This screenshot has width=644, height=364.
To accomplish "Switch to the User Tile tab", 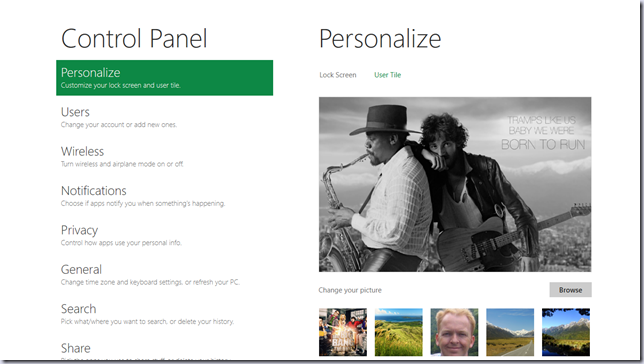I will (x=387, y=75).
